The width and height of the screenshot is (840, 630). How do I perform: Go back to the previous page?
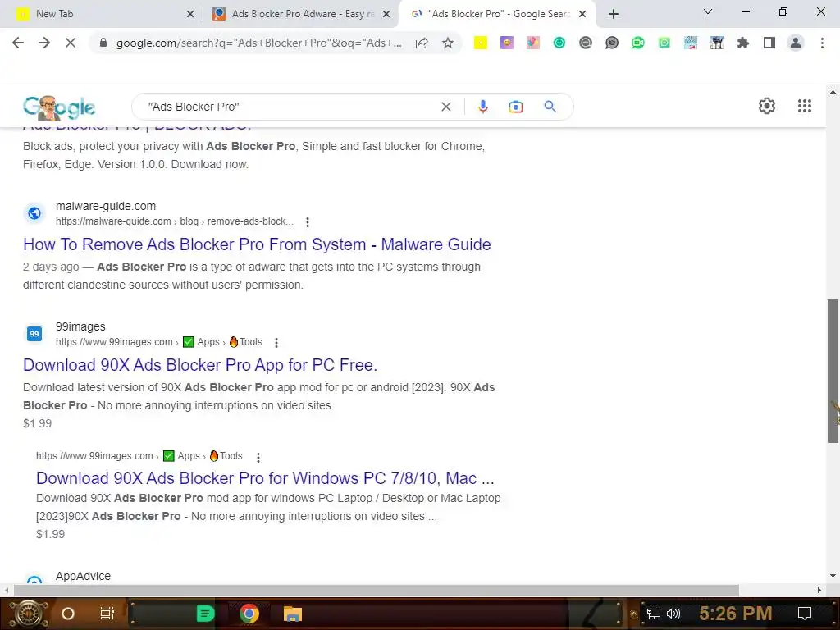(x=18, y=43)
